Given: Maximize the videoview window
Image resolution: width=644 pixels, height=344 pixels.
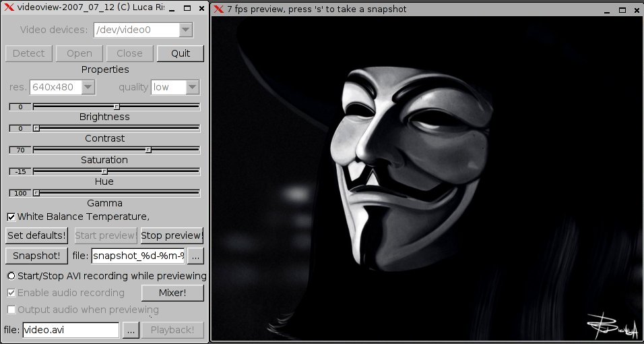Looking at the screenshot, I should [187, 8].
